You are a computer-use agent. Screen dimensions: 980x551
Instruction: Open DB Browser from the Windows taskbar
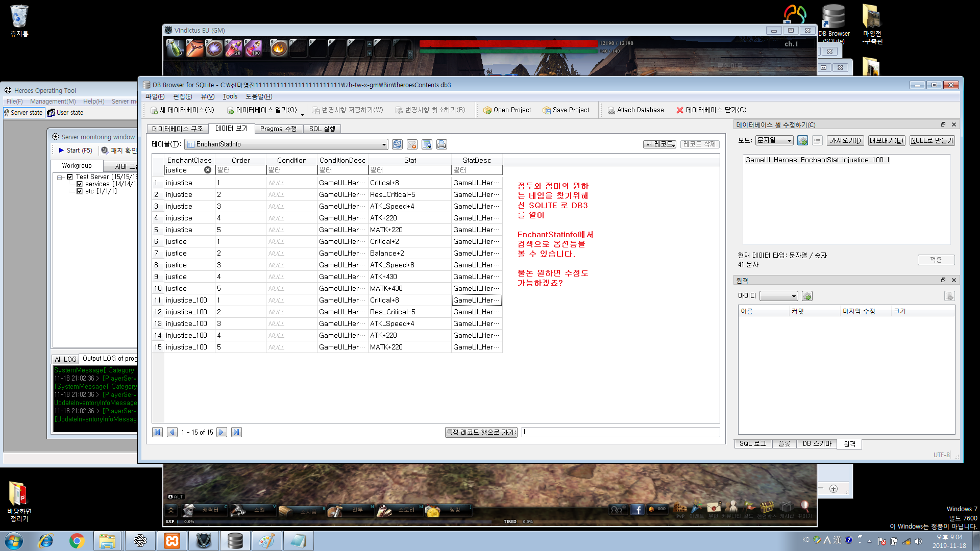(235, 541)
